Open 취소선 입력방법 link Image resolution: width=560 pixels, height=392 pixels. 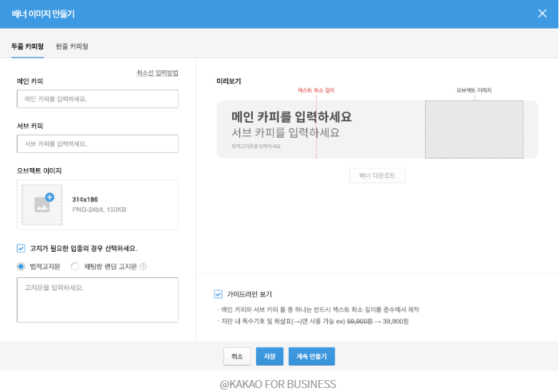pyautogui.click(x=157, y=73)
